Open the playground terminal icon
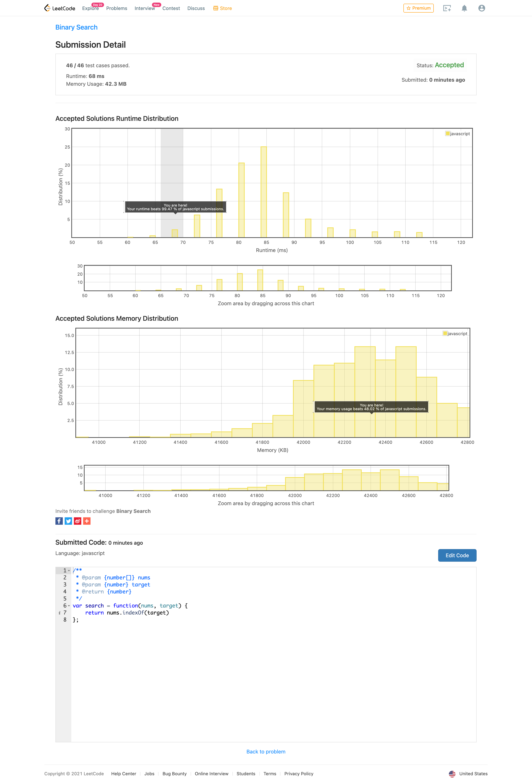The width and height of the screenshot is (532, 783). pyautogui.click(x=447, y=8)
